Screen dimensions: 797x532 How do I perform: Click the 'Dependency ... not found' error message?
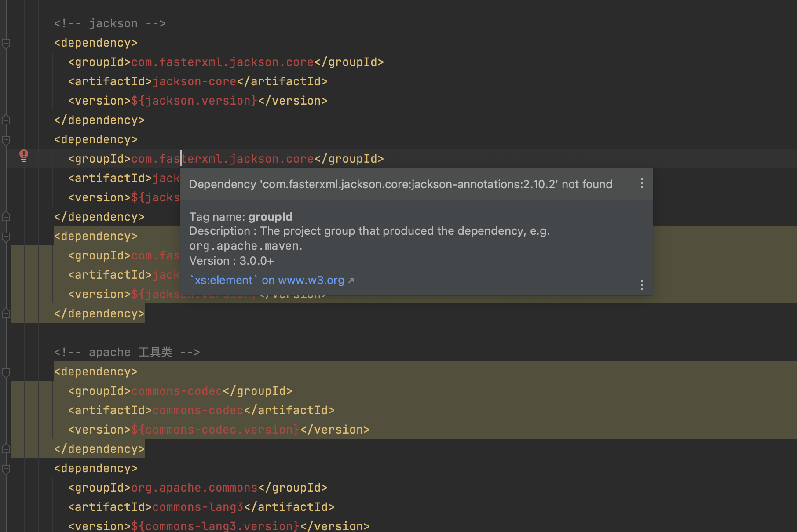(400, 184)
